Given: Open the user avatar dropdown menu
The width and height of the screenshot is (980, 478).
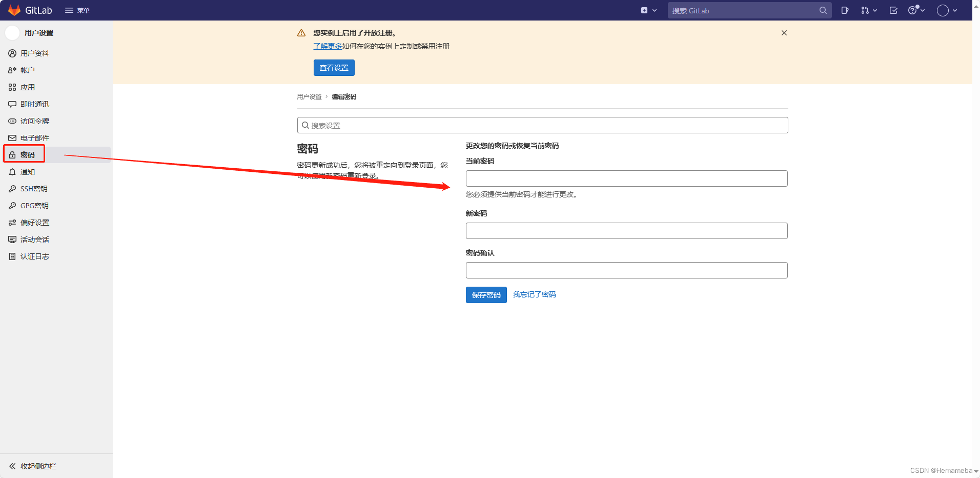Looking at the screenshot, I should [x=947, y=10].
